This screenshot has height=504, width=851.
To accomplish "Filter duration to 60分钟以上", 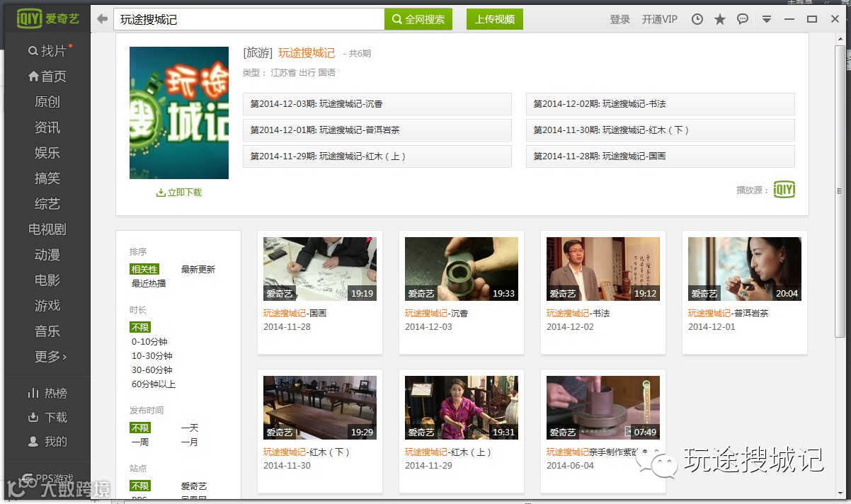I will (x=154, y=384).
